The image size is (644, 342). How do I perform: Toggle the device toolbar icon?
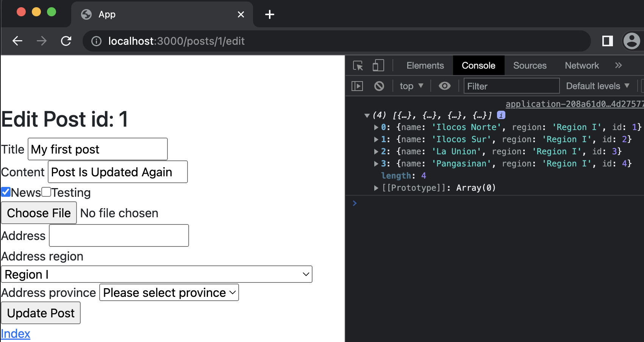(378, 66)
